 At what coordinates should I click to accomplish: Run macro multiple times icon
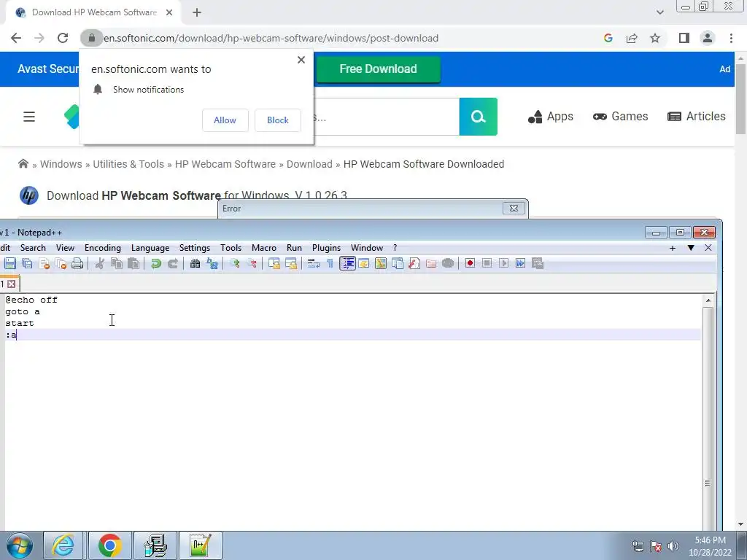point(520,263)
